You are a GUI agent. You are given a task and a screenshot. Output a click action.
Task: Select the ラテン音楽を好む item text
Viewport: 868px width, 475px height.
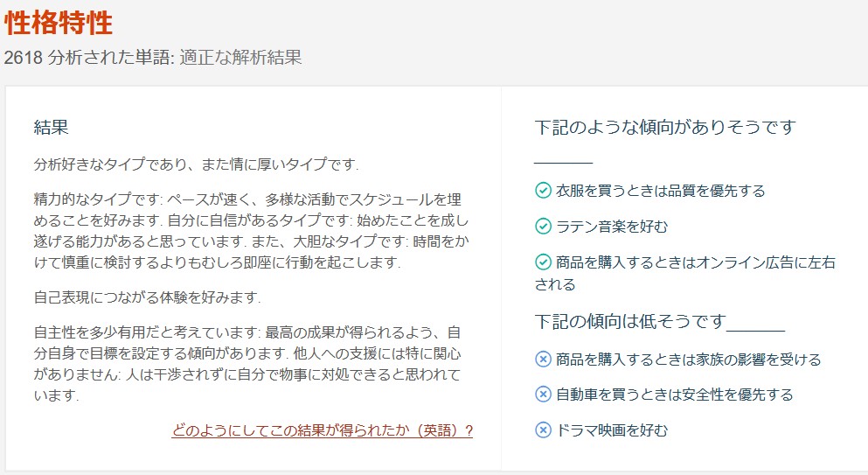612,227
